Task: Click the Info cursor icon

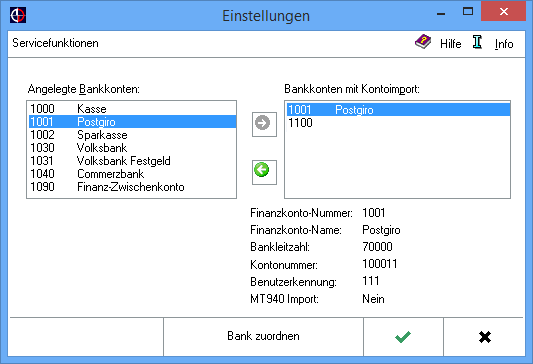Action: pos(477,42)
